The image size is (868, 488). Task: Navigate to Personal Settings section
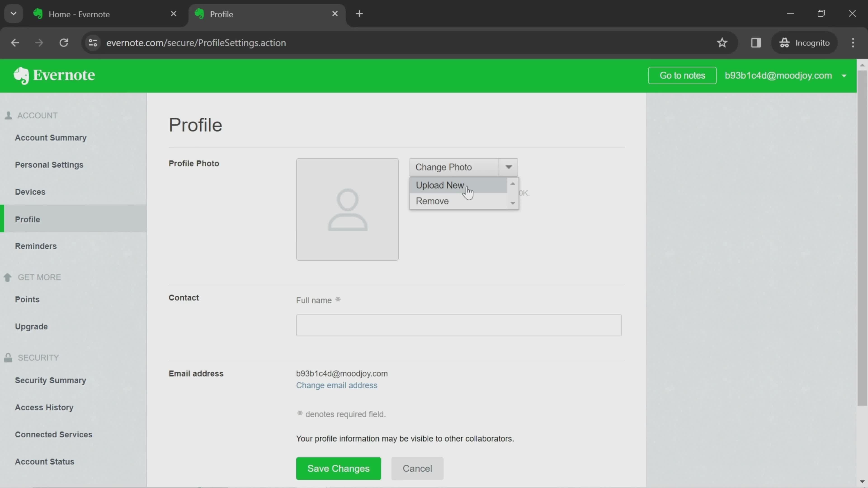(49, 164)
